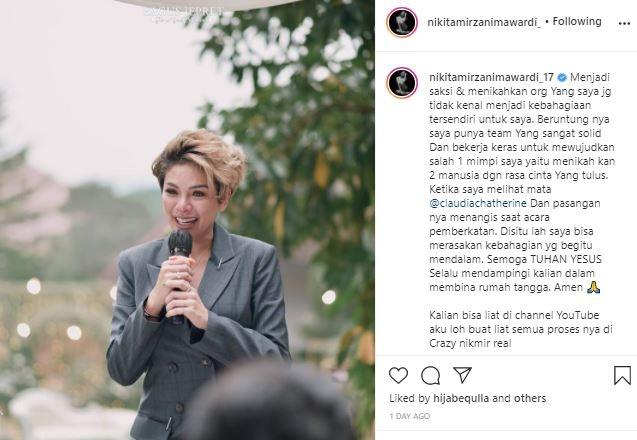The image size is (637, 440).
Task: Share the post via paper plane icon
Action: click(462, 375)
